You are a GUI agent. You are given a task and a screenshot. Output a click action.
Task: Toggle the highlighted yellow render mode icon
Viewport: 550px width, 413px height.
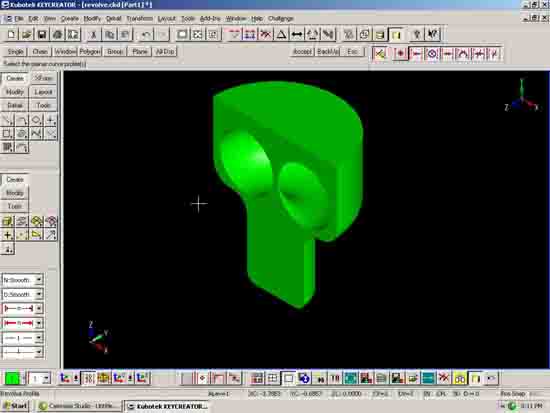click(x=396, y=34)
